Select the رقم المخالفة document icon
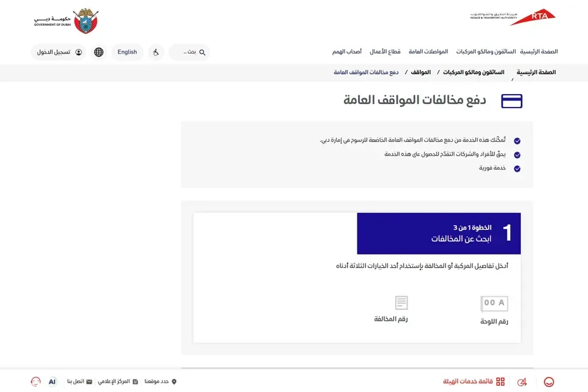The width and height of the screenshot is (588, 392). coord(402,301)
